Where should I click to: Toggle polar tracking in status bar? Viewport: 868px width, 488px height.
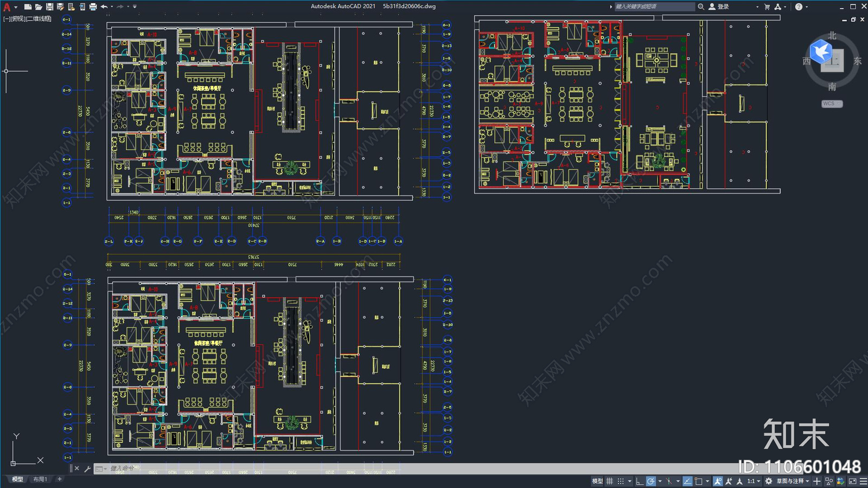(x=651, y=481)
